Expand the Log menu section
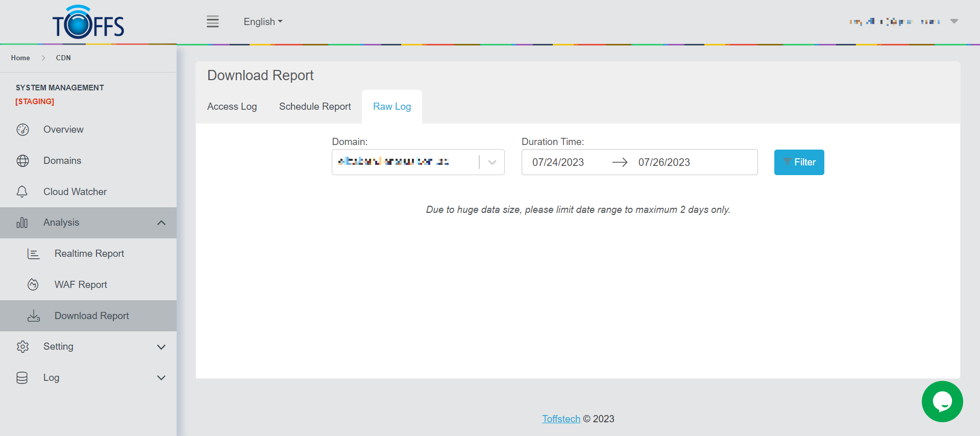980x436 pixels. (161, 378)
